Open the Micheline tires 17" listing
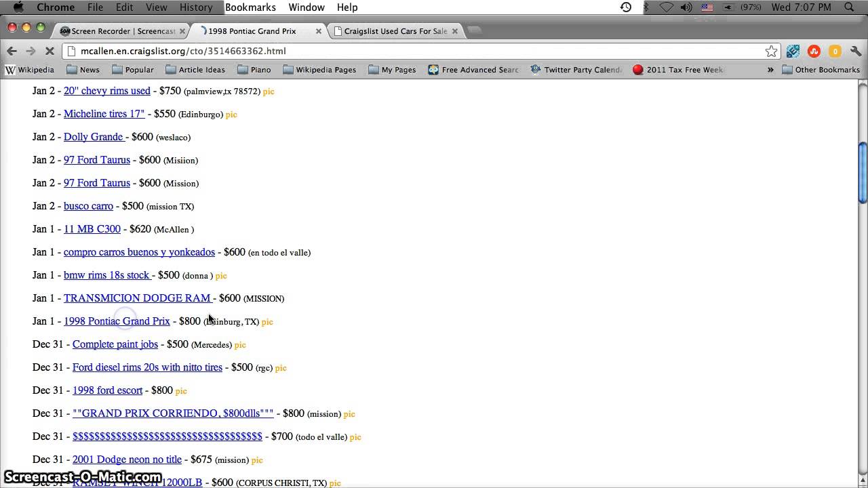Screen dimensions: 868x488 coord(104,114)
